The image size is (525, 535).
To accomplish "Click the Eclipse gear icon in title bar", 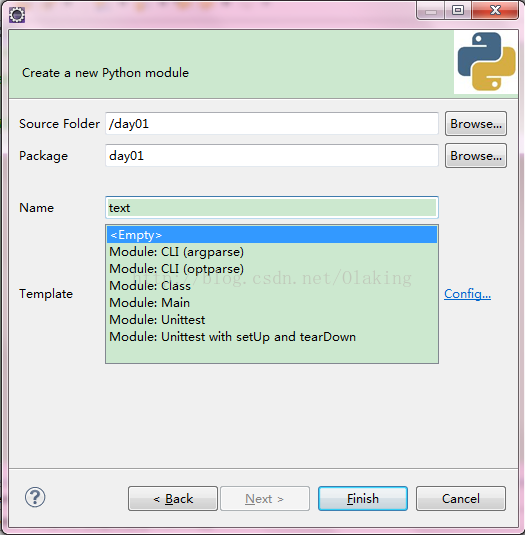I will (x=17, y=15).
